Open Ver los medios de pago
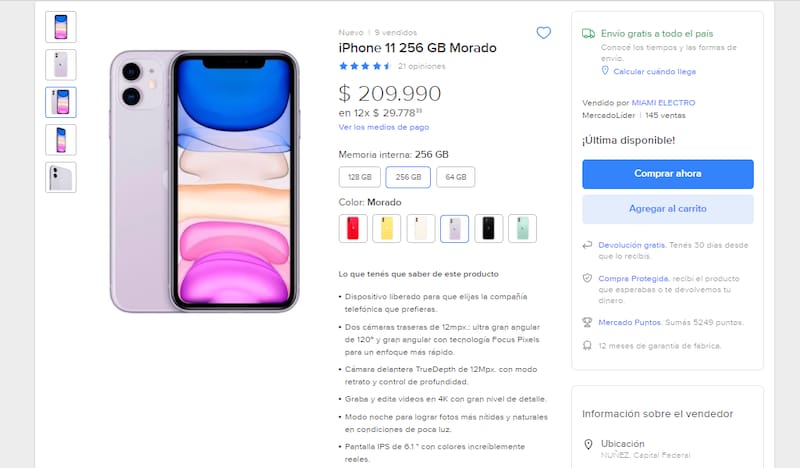The image size is (800, 468). coord(384,127)
